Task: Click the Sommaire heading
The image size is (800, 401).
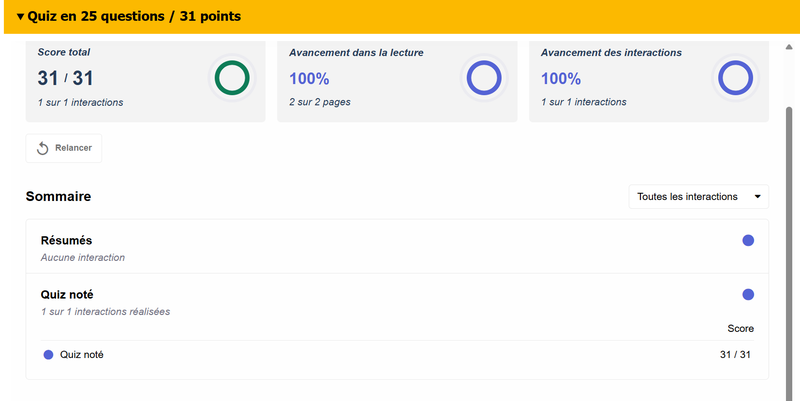Action: pos(58,196)
